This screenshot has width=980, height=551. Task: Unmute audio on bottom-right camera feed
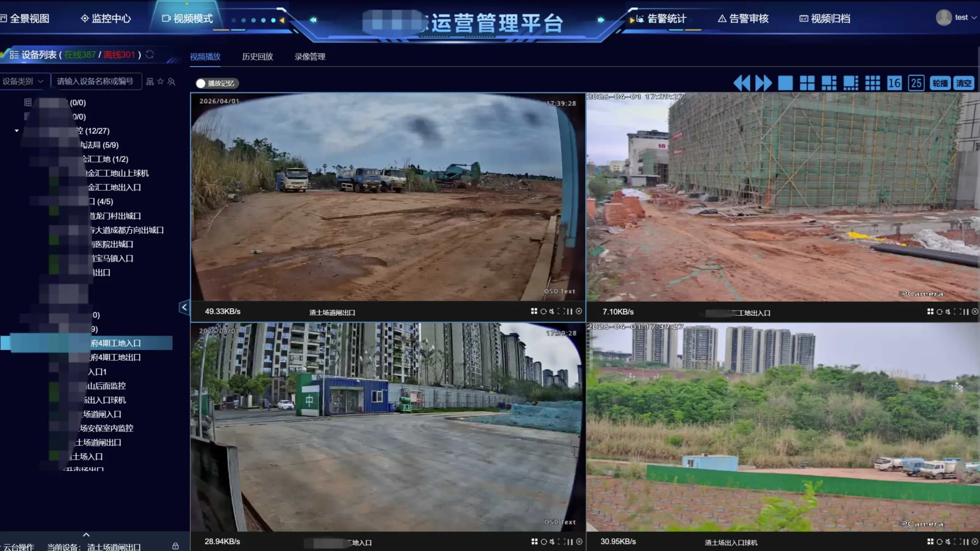click(x=948, y=542)
